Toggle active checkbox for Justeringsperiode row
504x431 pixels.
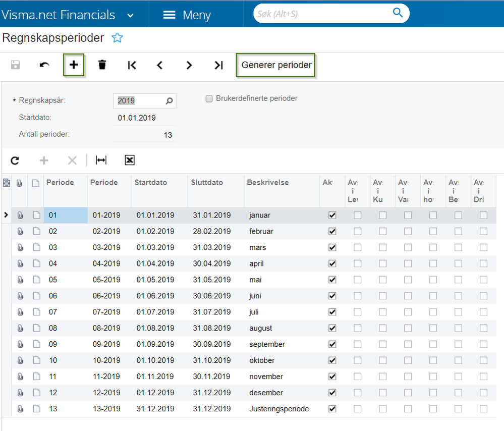click(x=332, y=409)
